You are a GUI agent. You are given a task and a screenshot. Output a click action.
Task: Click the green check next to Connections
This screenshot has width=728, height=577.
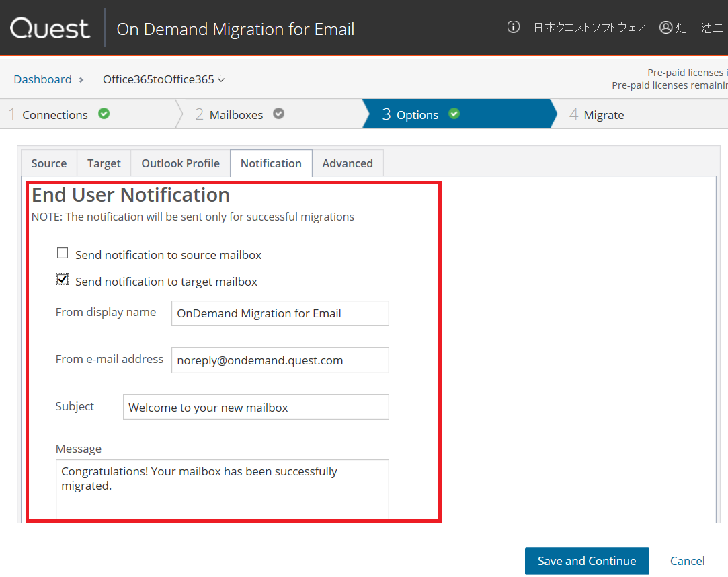104,114
